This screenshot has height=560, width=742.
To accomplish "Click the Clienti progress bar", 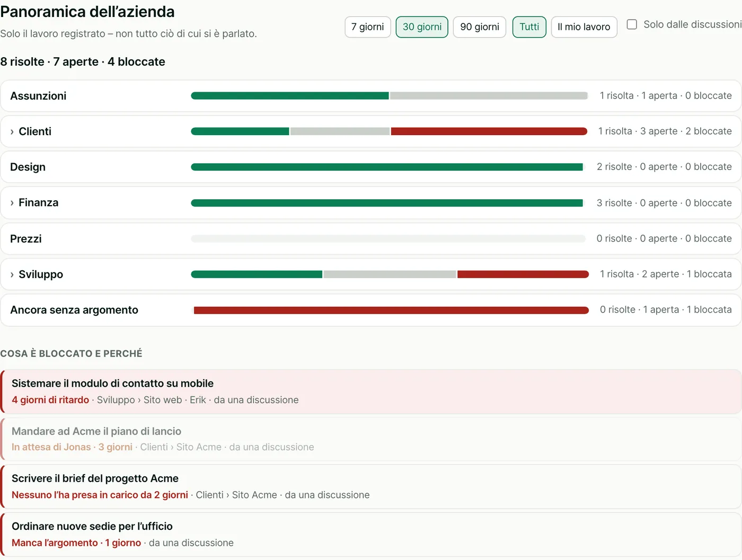I will pyautogui.click(x=389, y=131).
